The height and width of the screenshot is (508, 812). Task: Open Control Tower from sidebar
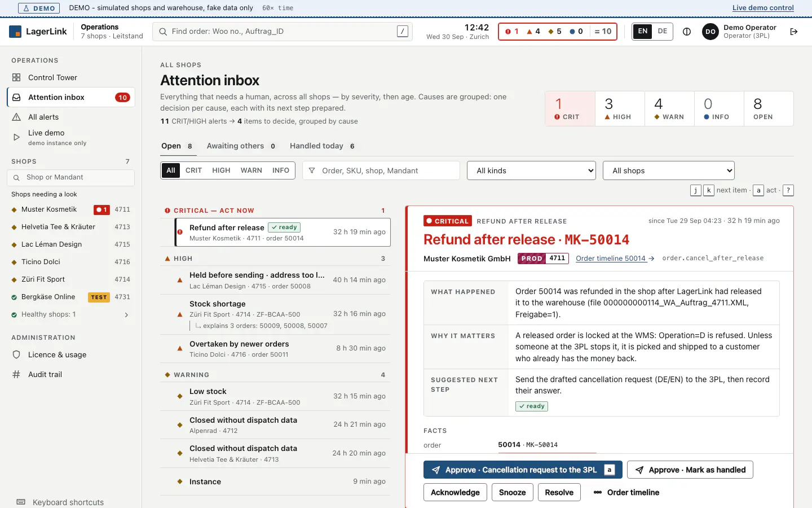click(71, 77)
